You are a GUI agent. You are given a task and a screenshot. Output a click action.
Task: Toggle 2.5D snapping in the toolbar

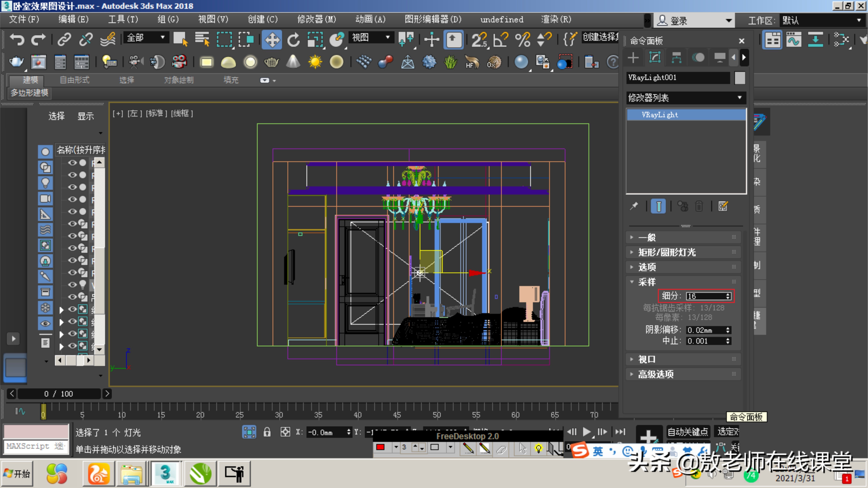click(479, 39)
